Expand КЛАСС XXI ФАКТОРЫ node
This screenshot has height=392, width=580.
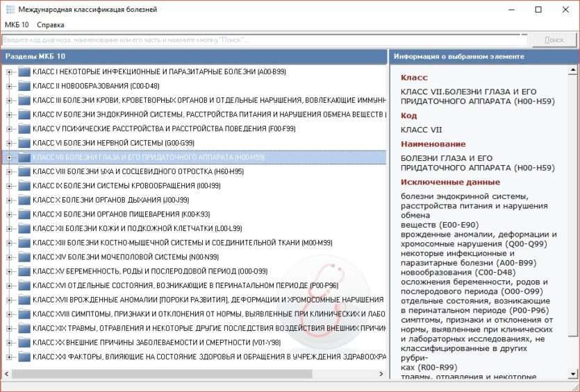[x=9, y=357]
